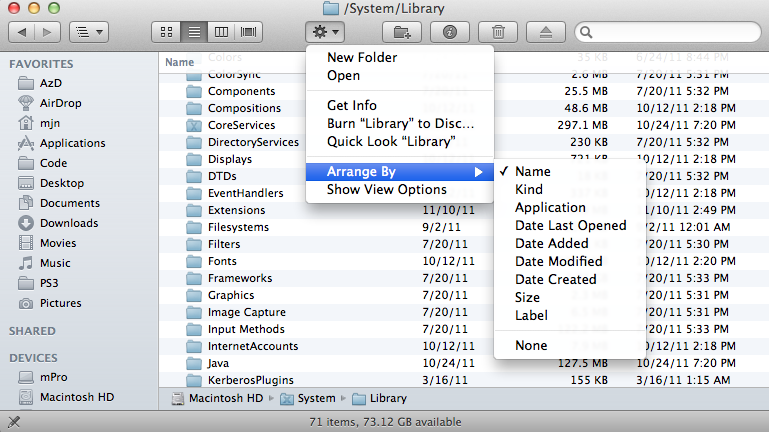Screen dimensions: 769x432
Task: Arrange items by Date Added
Action: click(x=570, y=244)
